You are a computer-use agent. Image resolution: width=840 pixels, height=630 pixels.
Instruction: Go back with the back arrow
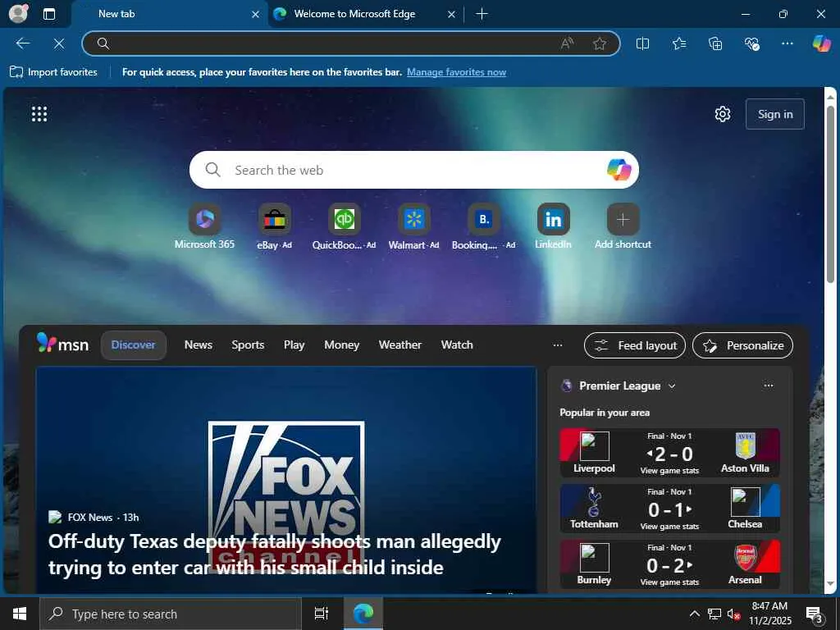click(23, 43)
